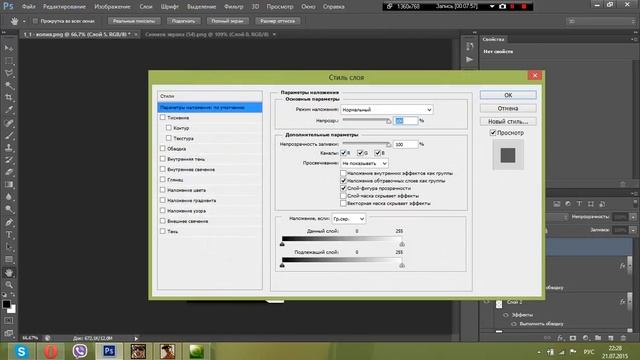Select the Healing Brush tool

9,123
